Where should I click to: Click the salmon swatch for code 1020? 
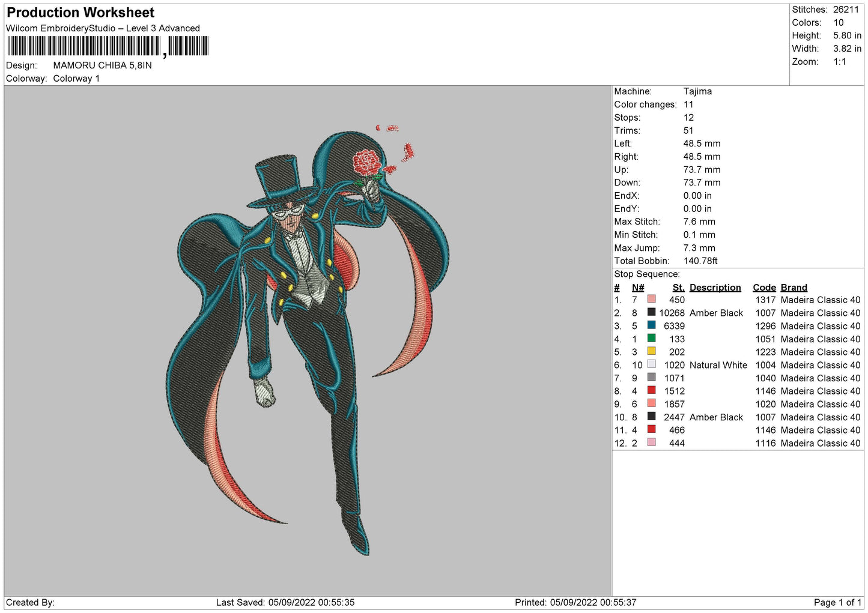651,403
